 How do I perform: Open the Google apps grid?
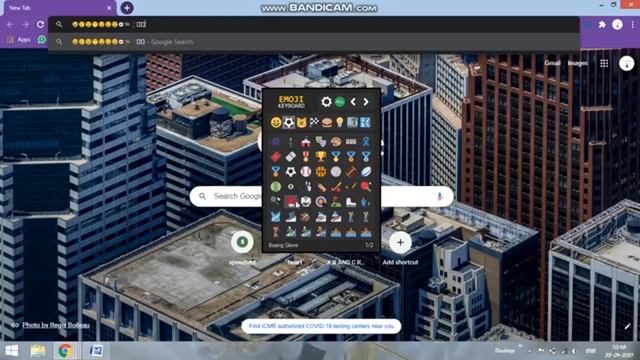pos(604,63)
